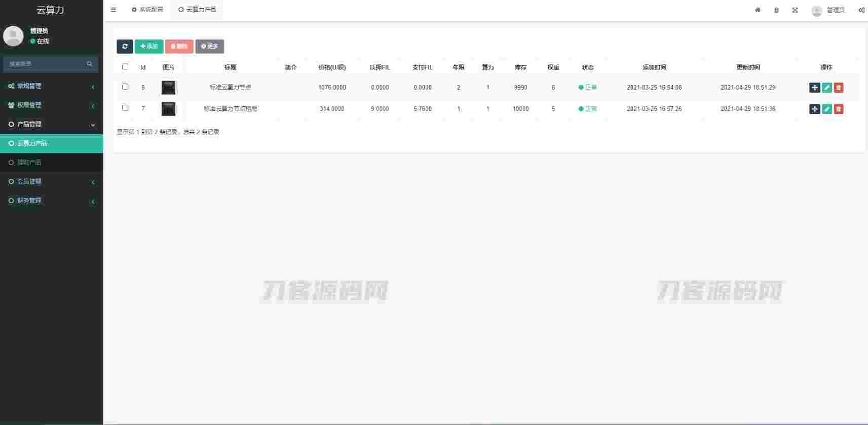Screen dimensions: 868x425
Task: Click the 库存 column header
Action: point(520,67)
